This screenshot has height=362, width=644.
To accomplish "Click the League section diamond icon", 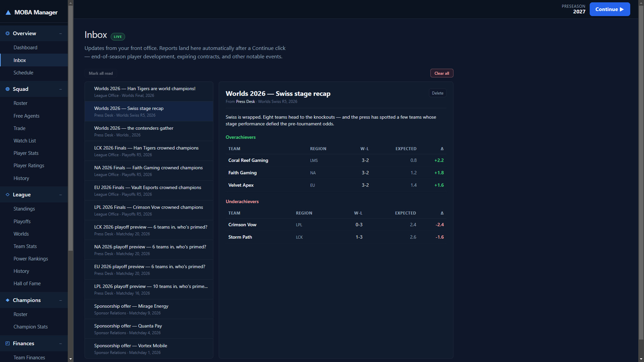I will [7, 195].
